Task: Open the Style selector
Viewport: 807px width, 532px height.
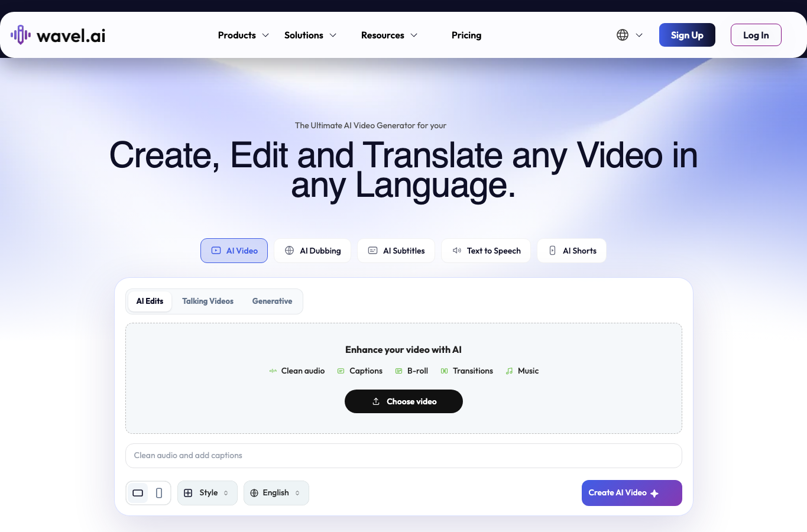Action: coord(208,493)
